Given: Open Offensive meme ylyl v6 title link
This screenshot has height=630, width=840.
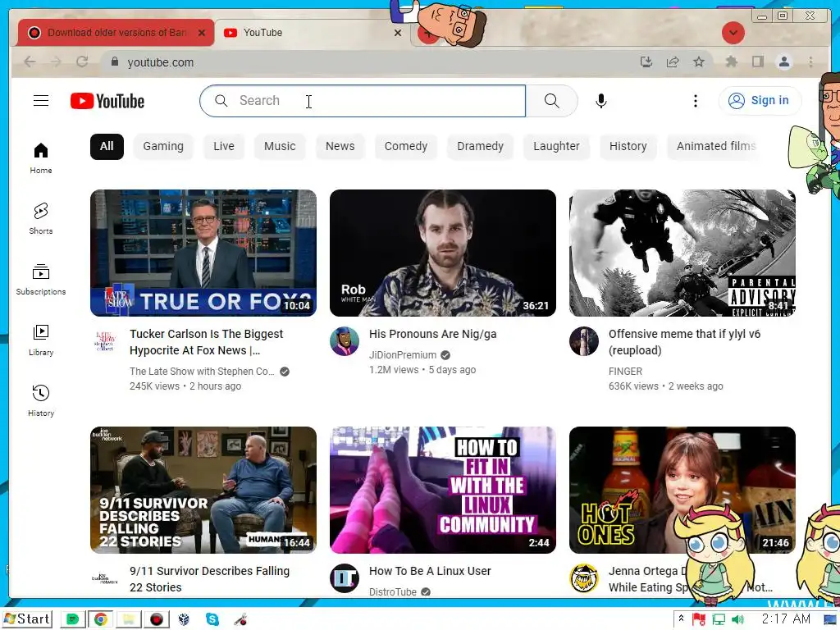Looking at the screenshot, I should pyautogui.click(x=684, y=342).
